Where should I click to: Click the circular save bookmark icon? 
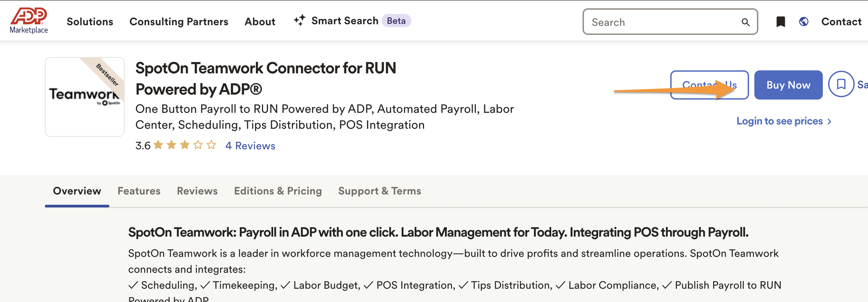point(841,84)
